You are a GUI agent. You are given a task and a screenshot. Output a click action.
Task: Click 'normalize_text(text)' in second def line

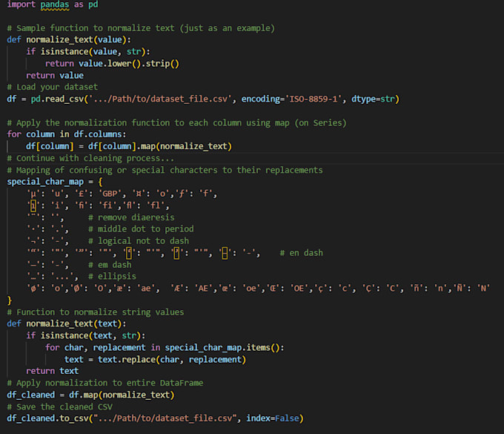tap(74, 323)
